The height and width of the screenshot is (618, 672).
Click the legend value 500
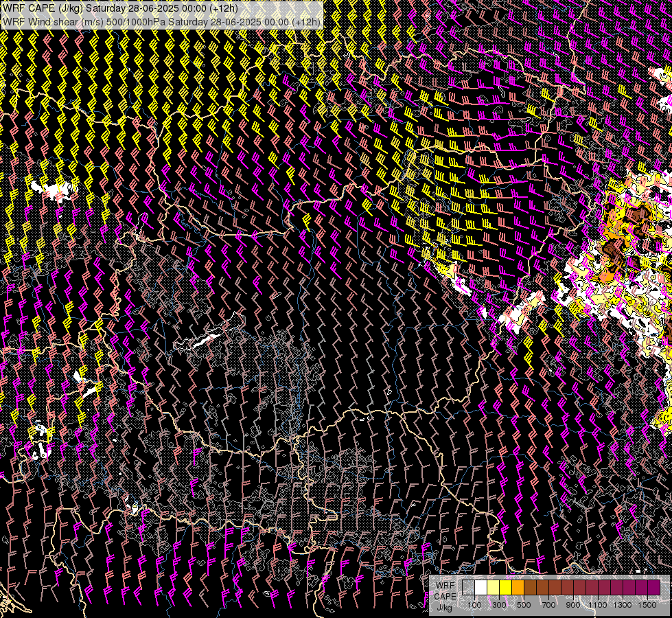pyautogui.click(x=524, y=605)
